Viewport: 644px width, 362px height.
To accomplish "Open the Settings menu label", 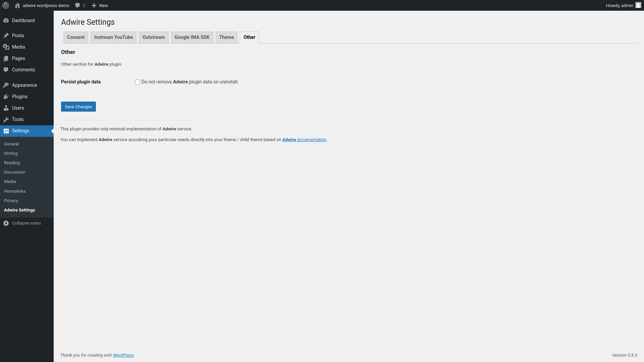I will click(20, 131).
